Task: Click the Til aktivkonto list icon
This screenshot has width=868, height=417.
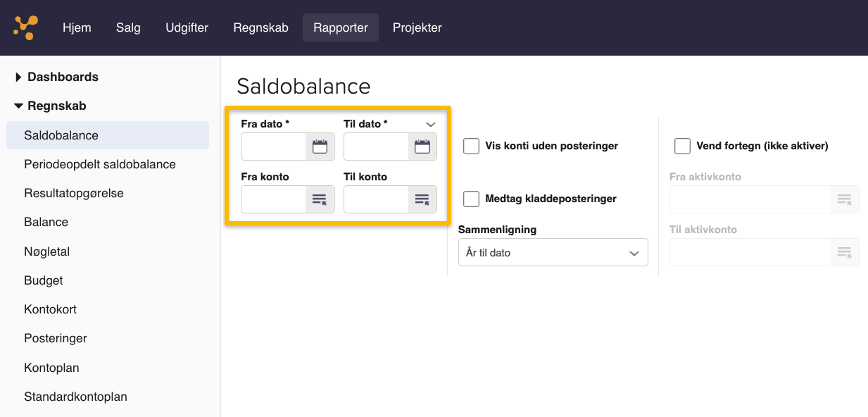Action: click(845, 252)
